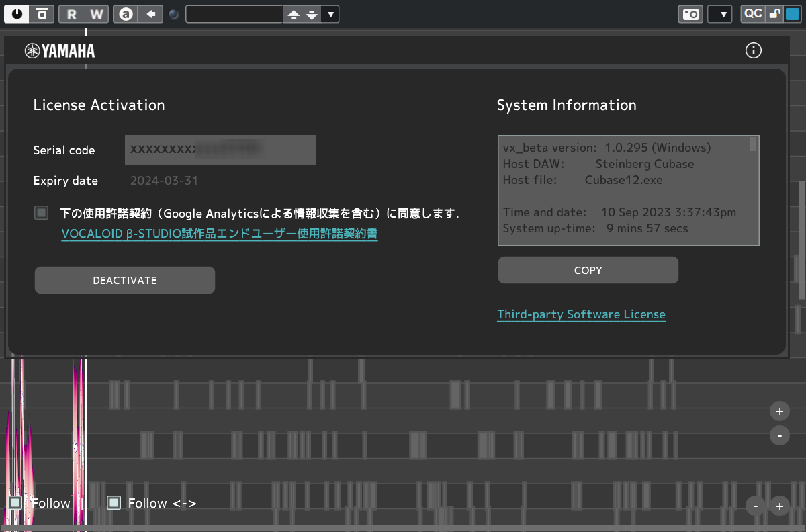Screen dimensions: 806x532
Task: Open the info (i) icon
Action: click(x=754, y=50)
